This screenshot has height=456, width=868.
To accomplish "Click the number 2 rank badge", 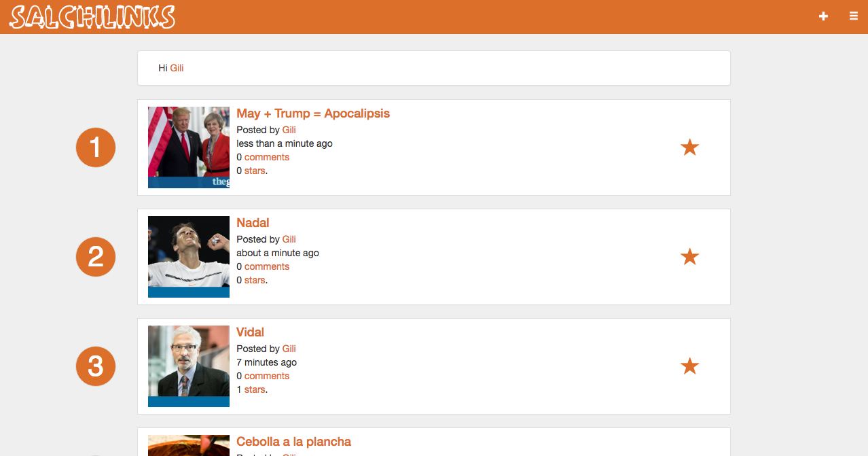I will [96, 257].
